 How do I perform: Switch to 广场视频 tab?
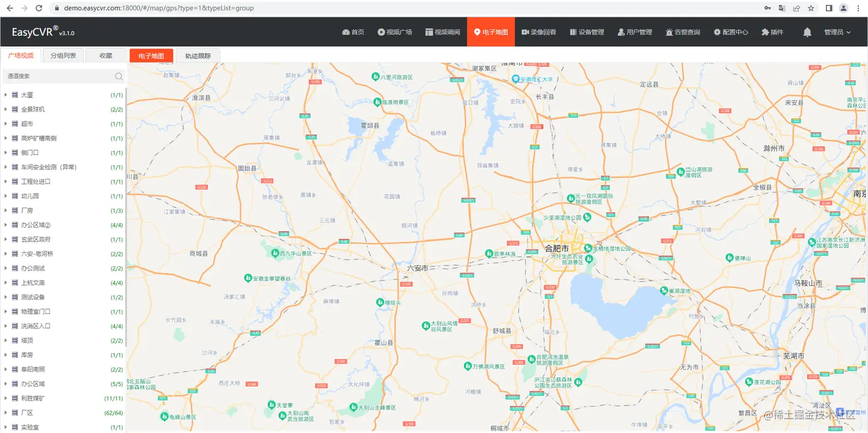(21, 56)
